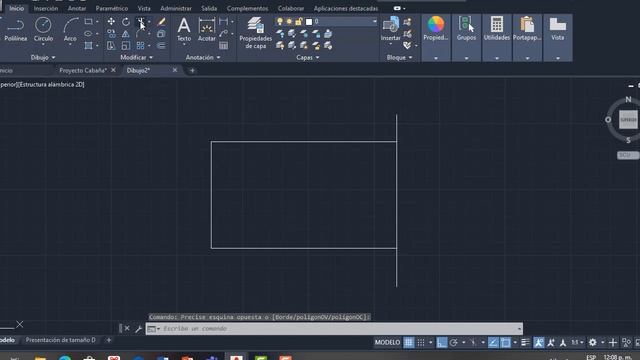
Task: Click the layer 0 color swatch
Action: pos(309,22)
